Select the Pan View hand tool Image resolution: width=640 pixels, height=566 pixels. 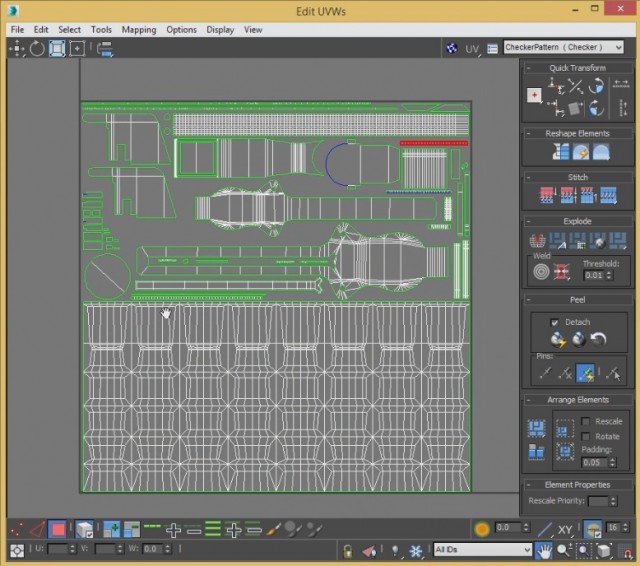coord(545,550)
